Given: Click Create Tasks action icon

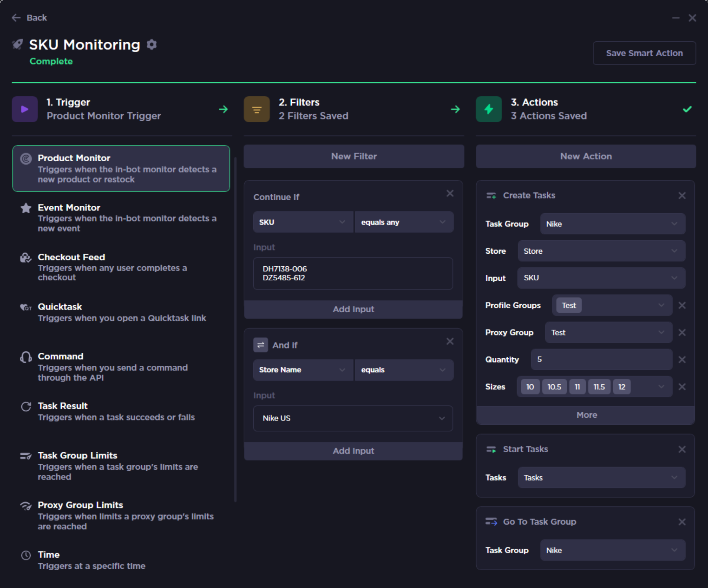Looking at the screenshot, I should [491, 195].
